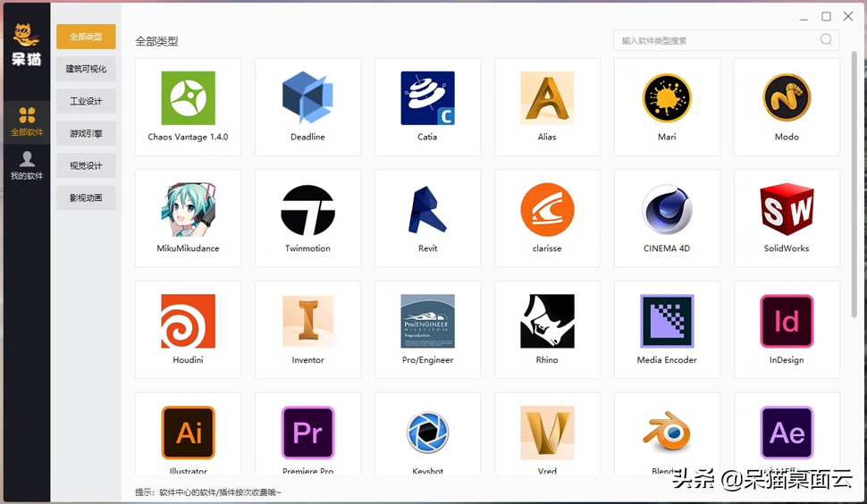This screenshot has width=867, height=504.
Task: Select the Catia application icon
Action: click(x=427, y=98)
